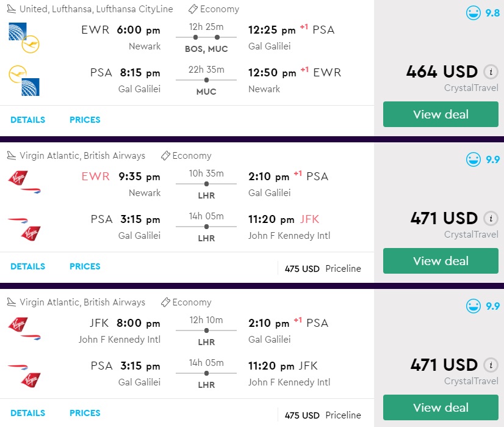Expand DETAILS for the JFK 8:00 pm itinerary
The height and width of the screenshot is (427, 504).
pyautogui.click(x=27, y=413)
